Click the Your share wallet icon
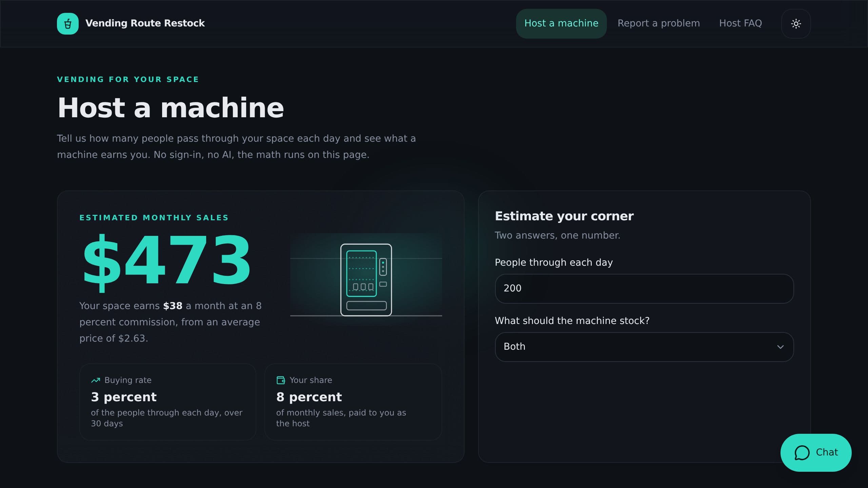This screenshot has height=488, width=868. coord(281,380)
